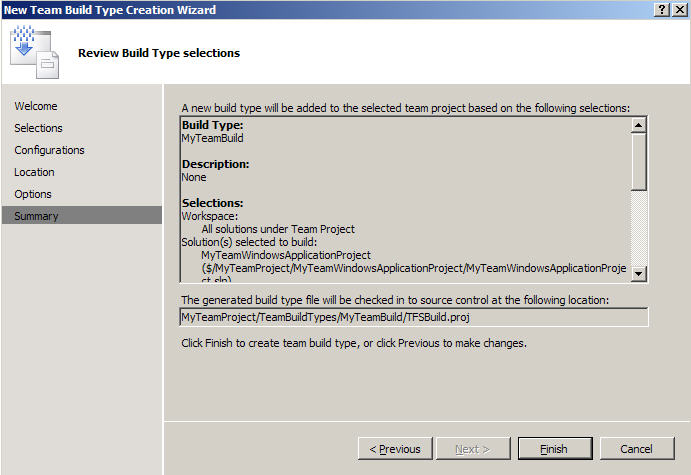Click Finish to create the build type
Image resolution: width=691 pixels, height=475 pixels.
tap(555, 449)
